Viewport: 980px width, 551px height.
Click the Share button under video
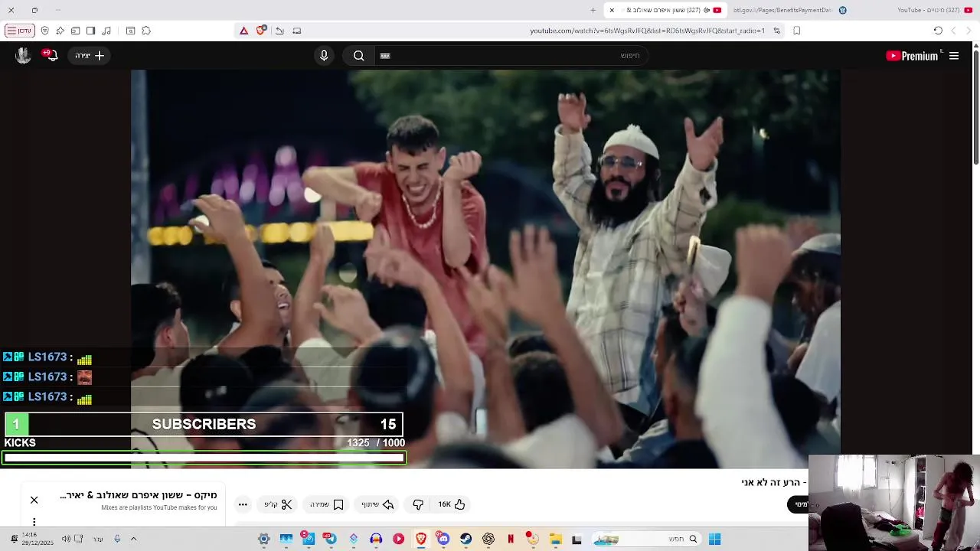[x=377, y=504]
